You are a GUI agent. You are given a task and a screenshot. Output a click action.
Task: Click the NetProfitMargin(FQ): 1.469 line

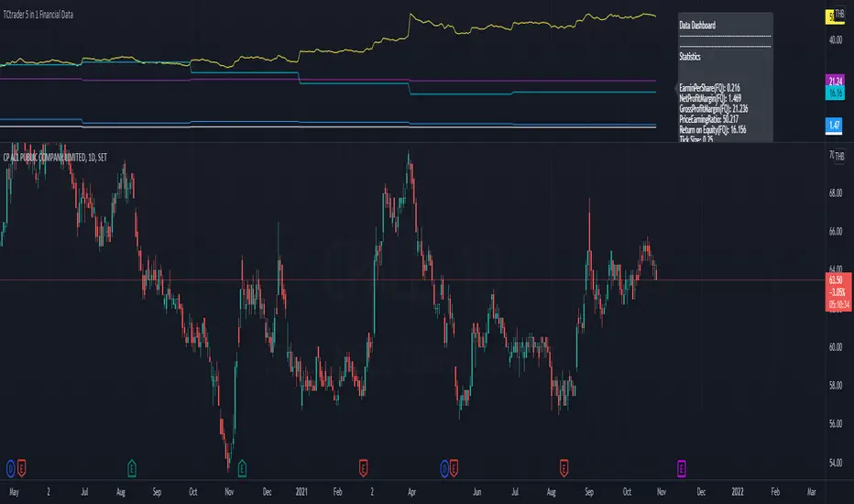[x=710, y=98]
